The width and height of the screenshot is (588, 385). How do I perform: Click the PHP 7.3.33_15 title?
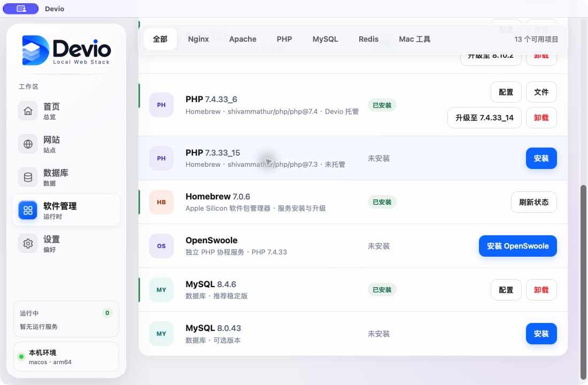[213, 153]
